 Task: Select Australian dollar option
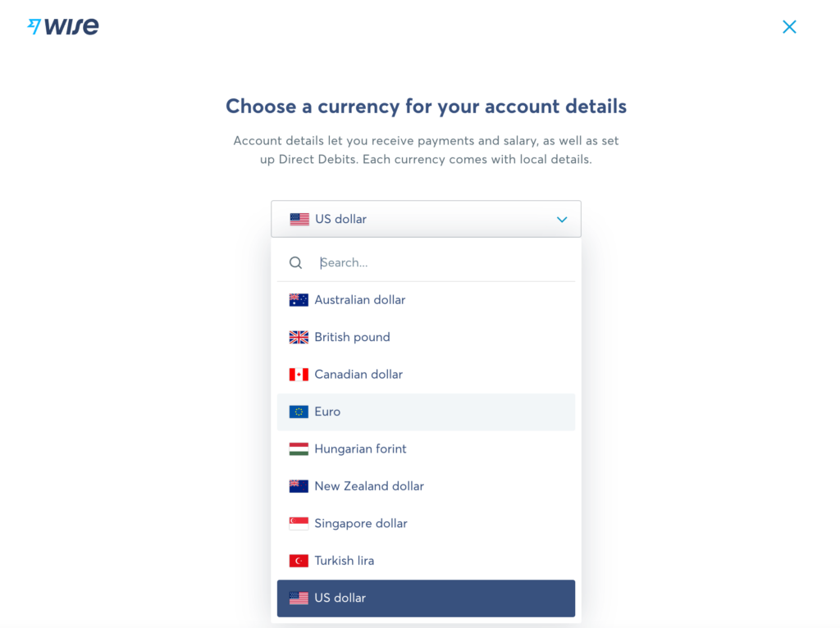426,300
